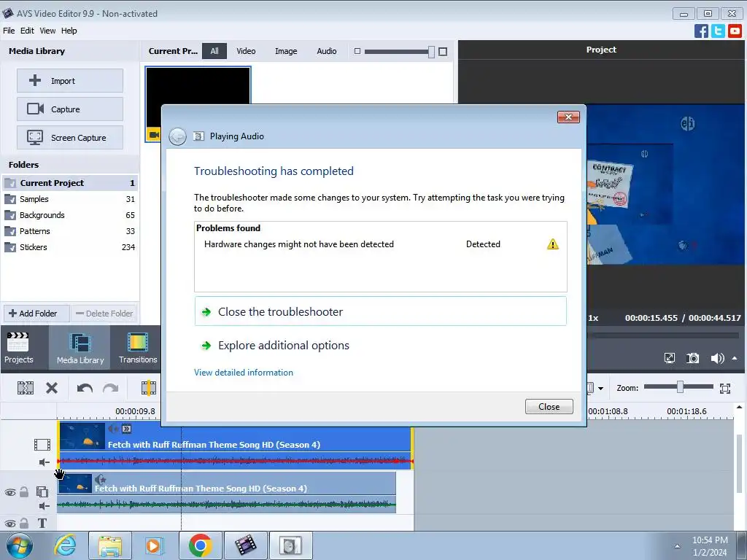Click the preview playback progress bar

[664, 335]
